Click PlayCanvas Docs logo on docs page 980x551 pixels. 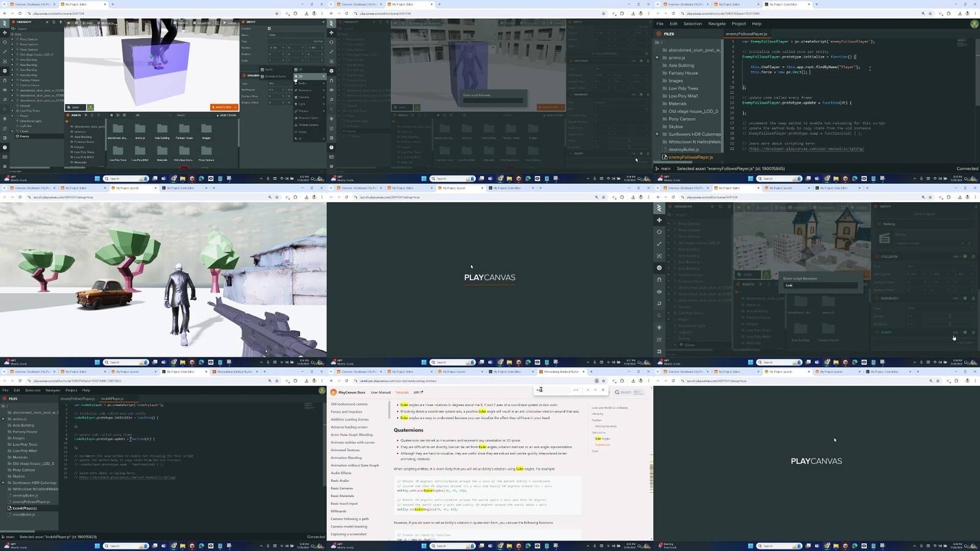[x=334, y=392]
